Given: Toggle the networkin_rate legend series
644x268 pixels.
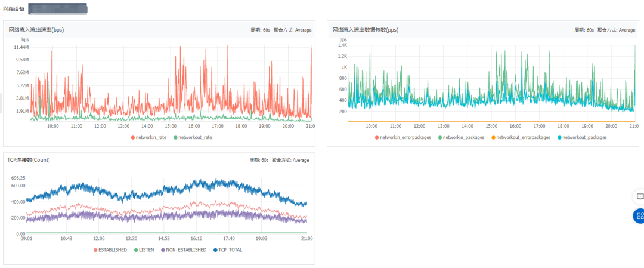Looking at the screenshot, I should 149,137.
